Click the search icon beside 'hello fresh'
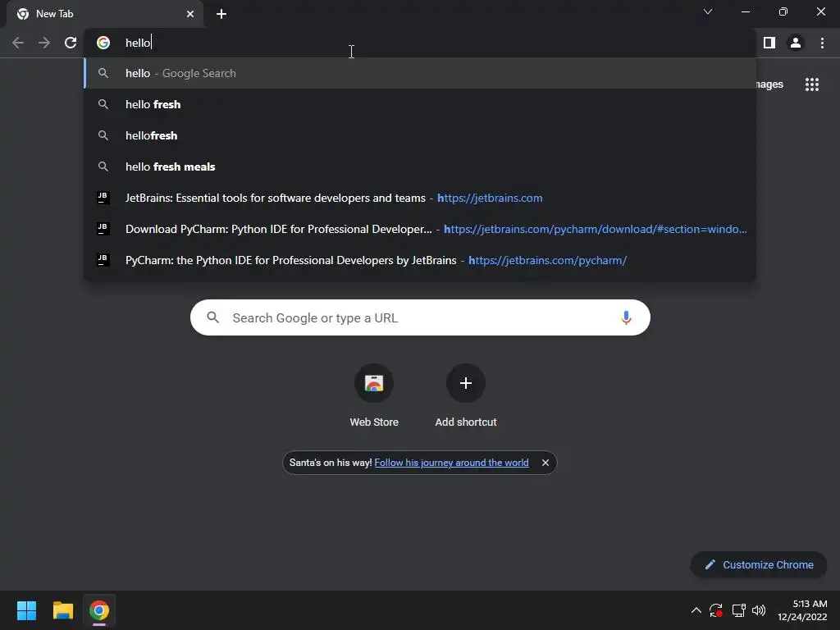Screen dimensions: 840x630 [x=103, y=104]
